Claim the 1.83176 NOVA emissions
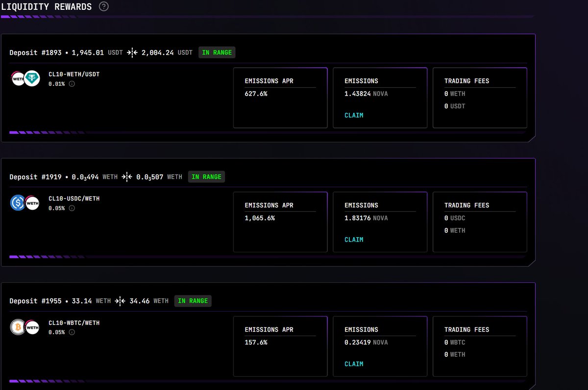588x390 pixels. coord(354,240)
